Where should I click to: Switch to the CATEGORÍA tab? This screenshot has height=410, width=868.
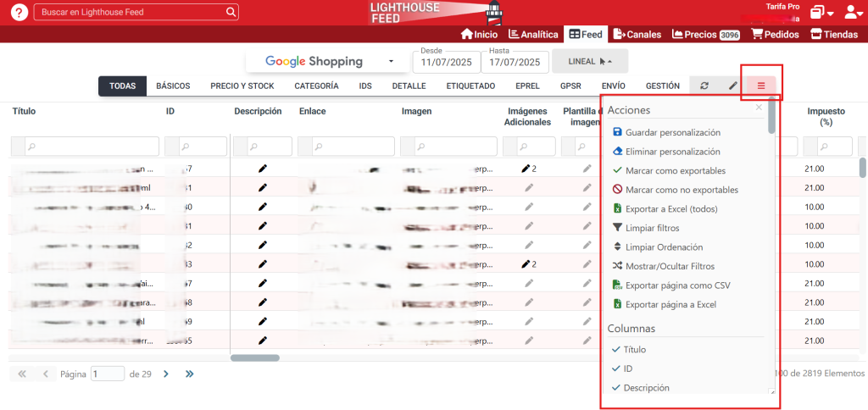317,86
